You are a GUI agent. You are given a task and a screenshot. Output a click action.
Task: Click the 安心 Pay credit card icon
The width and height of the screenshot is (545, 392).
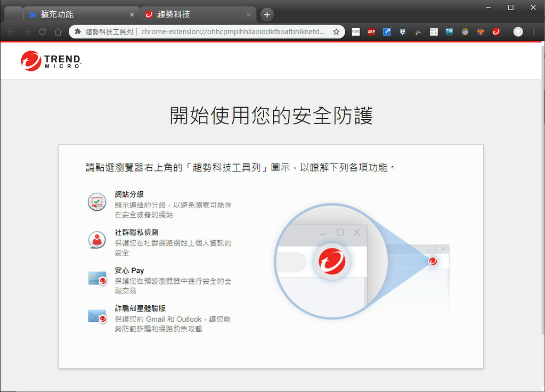click(x=97, y=279)
